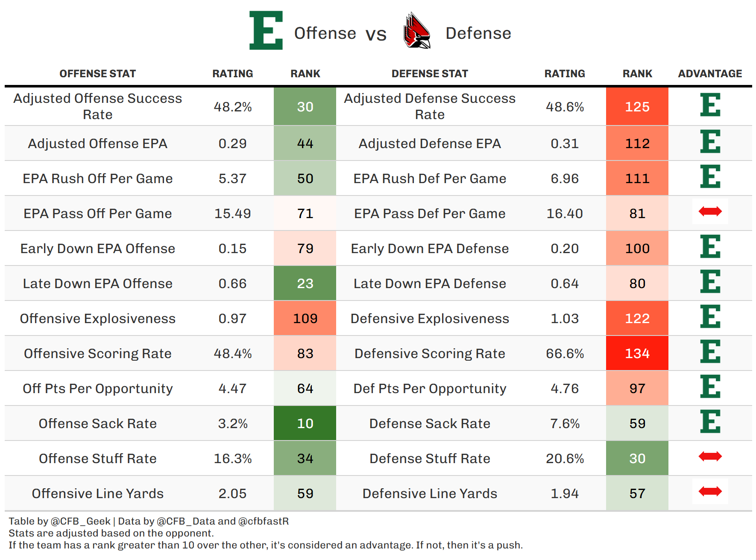This screenshot has width=756, height=560.
Task: Click the "Adjusted Defense EPA" stat label
Action: pyautogui.click(x=430, y=143)
